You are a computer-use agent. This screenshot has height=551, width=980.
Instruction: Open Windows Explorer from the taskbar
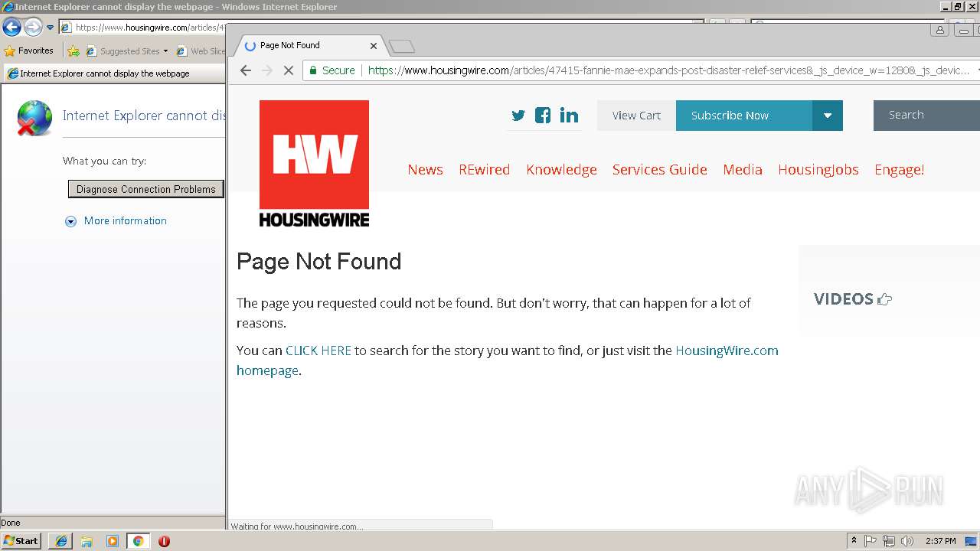point(87,541)
